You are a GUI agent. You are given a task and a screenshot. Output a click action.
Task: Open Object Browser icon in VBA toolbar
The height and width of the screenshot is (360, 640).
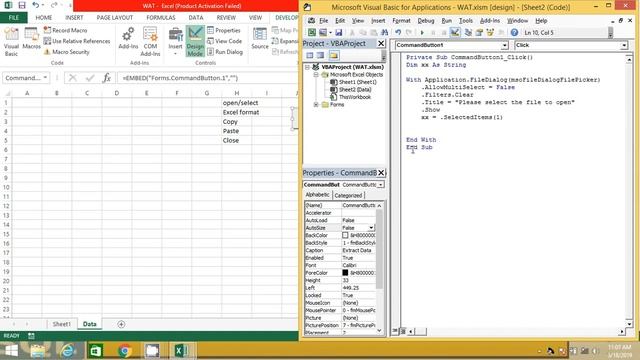point(490,32)
